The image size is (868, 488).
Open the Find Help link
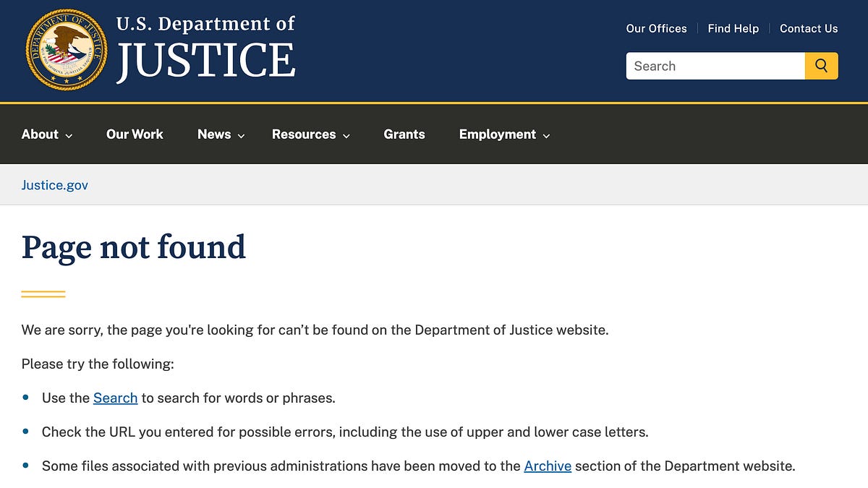click(x=733, y=28)
